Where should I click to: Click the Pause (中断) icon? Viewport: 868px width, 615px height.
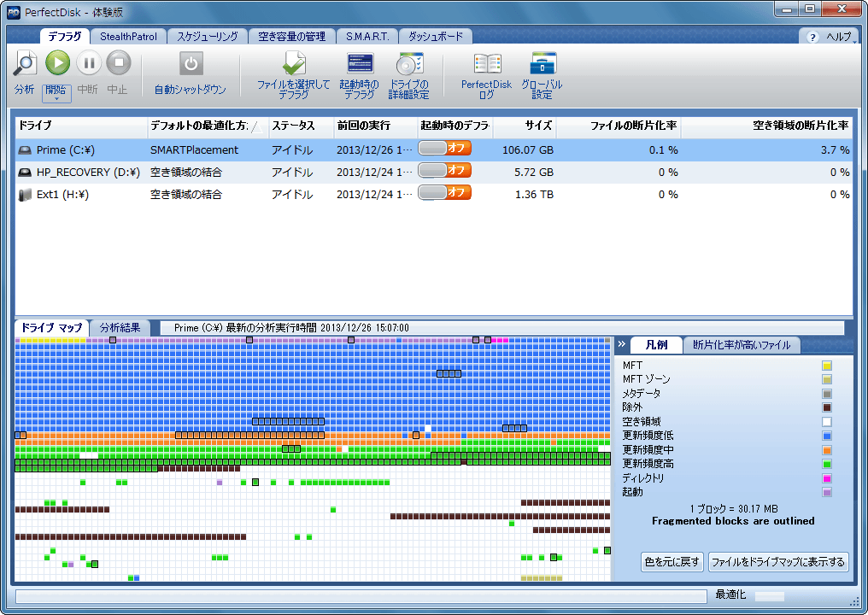pos(89,62)
